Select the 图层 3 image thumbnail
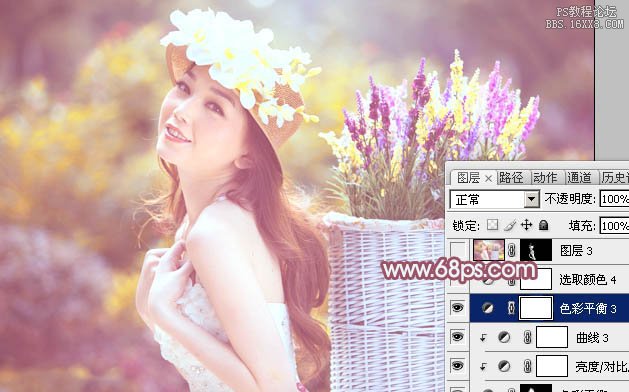Screen dimensions: 629x392 click(489, 250)
